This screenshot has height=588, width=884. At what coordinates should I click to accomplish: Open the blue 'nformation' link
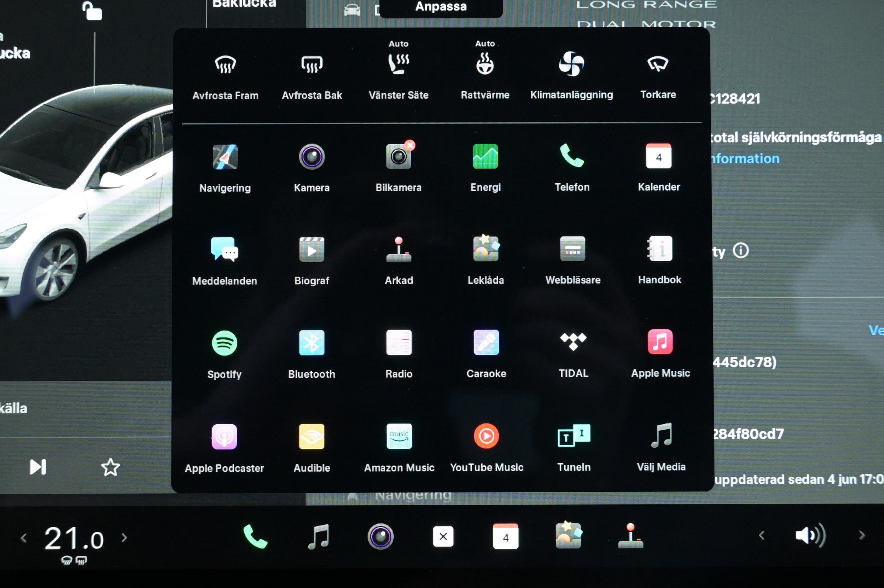tap(745, 159)
